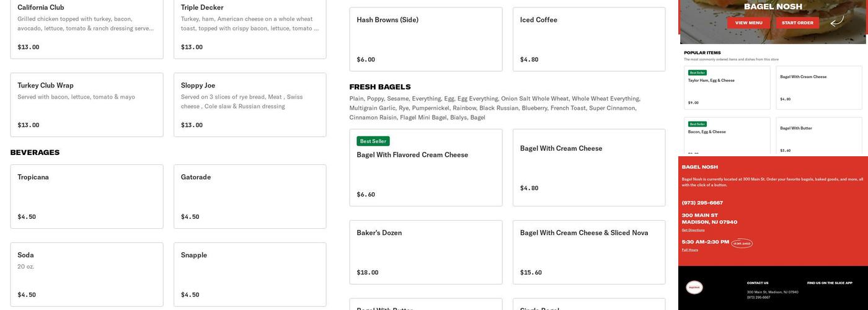This screenshot has width=868, height=310.
Task: Select the Gatorade beverage card
Action: (250, 196)
